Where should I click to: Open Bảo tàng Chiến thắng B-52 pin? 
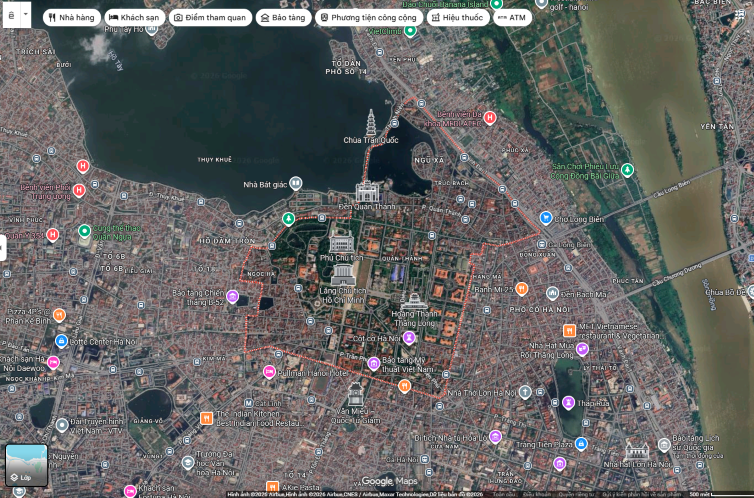click(232, 296)
